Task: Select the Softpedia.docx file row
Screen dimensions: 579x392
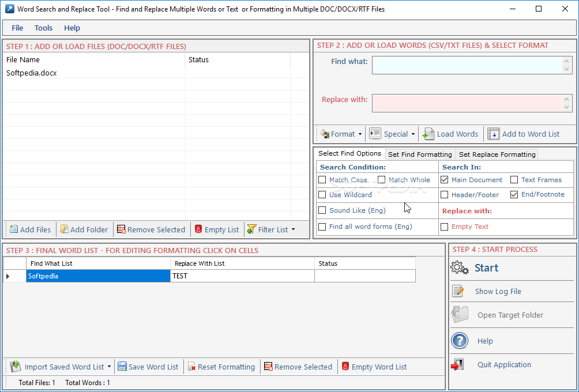Action: pyautogui.click(x=156, y=73)
